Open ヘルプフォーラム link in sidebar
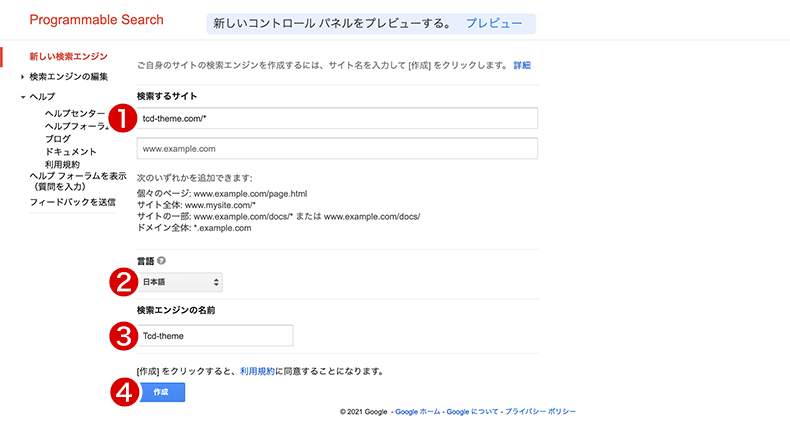This screenshot has width=790, height=437. coord(77,126)
